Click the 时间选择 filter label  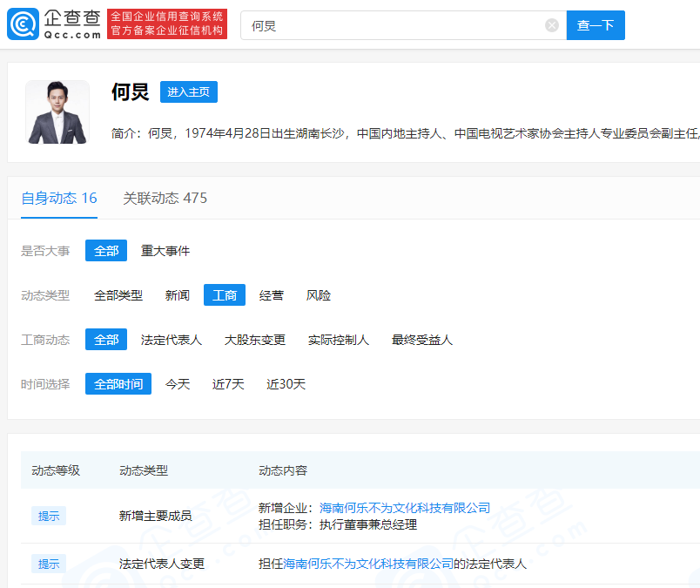point(45,384)
